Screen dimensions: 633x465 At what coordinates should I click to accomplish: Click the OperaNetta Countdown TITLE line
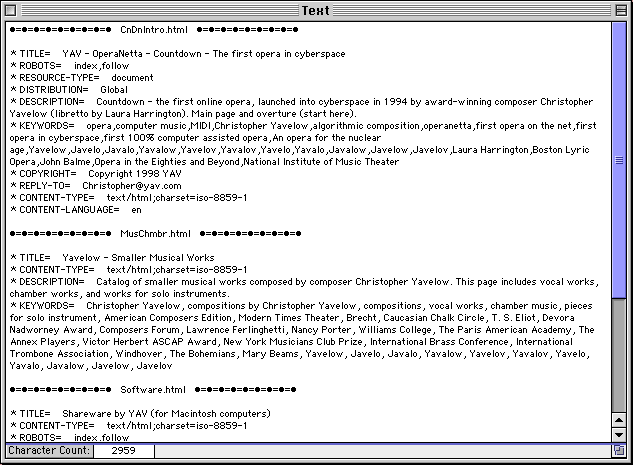click(x=178, y=54)
